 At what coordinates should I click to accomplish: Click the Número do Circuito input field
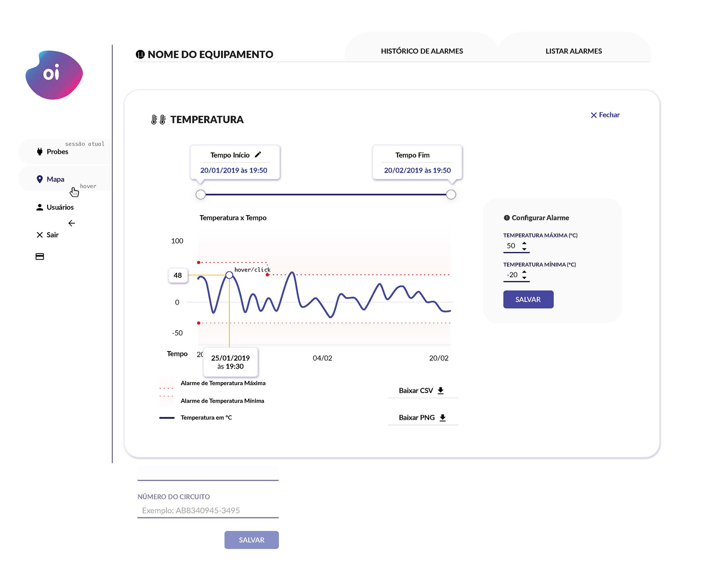tap(208, 511)
